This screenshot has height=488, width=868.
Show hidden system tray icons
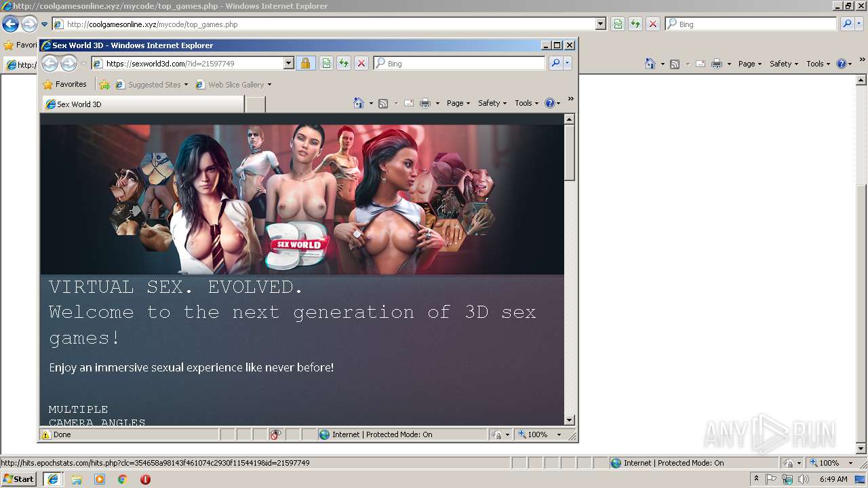(756, 479)
